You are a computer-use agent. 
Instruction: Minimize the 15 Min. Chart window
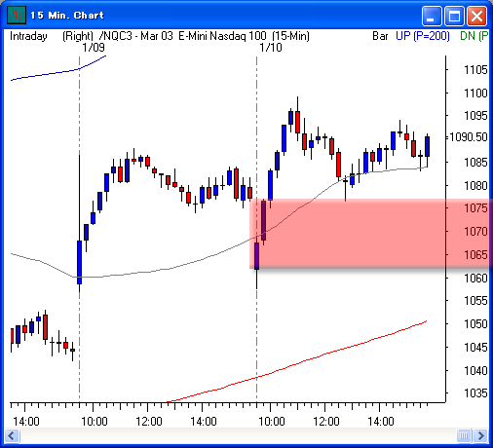tap(432, 16)
